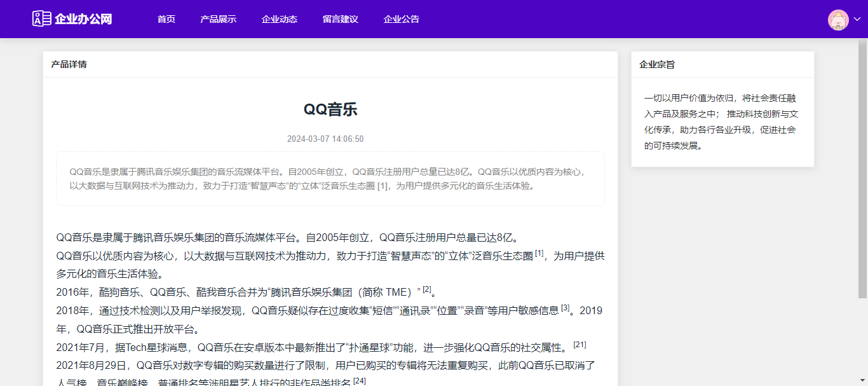Image resolution: width=868 pixels, height=386 pixels.
Task: Click the paragraph starting with 2021年7月
Action: click(322, 347)
